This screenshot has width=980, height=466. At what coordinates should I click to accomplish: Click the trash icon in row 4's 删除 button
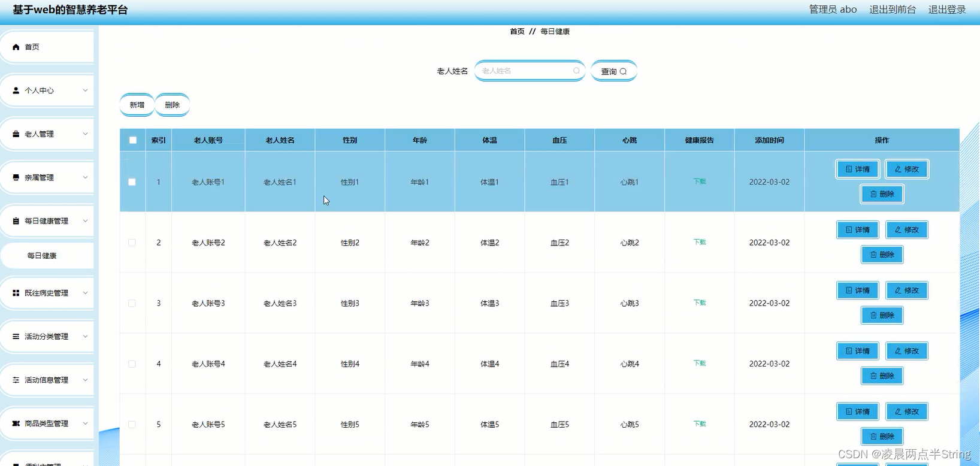point(873,376)
